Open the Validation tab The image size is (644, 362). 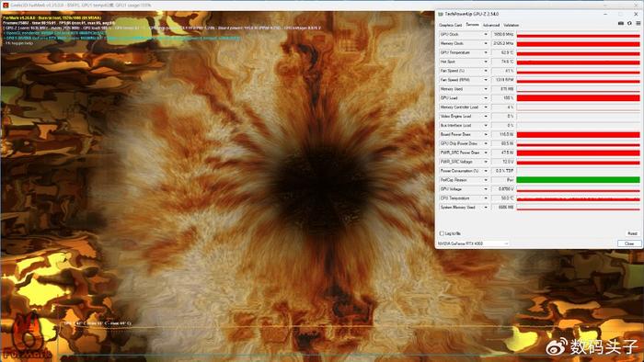(x=512, y=25)
